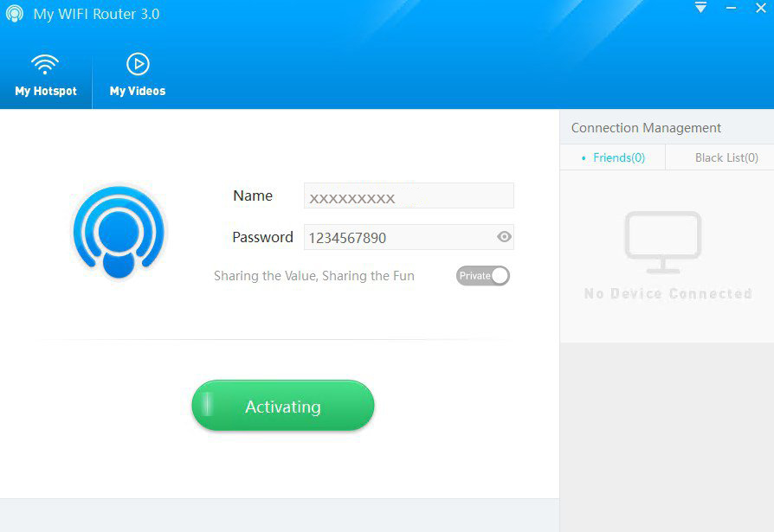The height and width of the screenshot is (532, 774).
Task: Close the My WIFI Router window
Action: (761, 8)
